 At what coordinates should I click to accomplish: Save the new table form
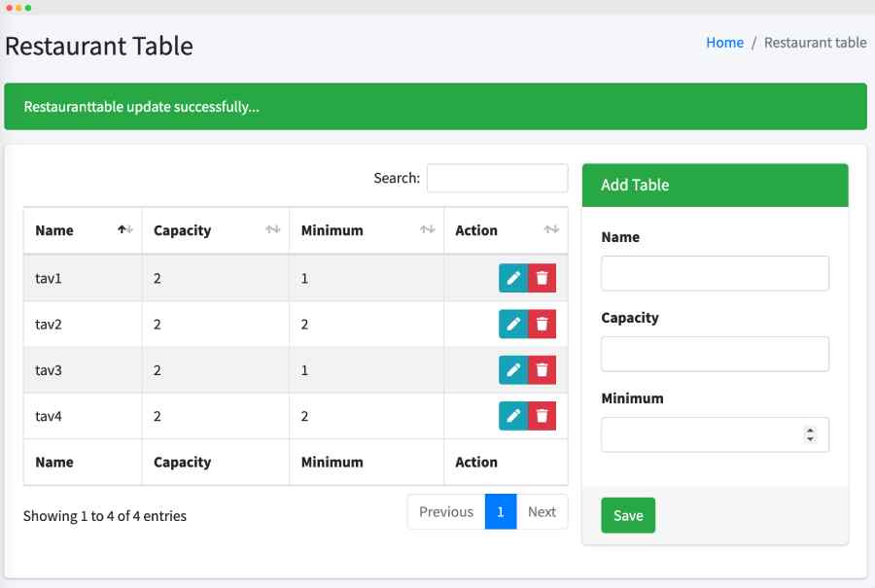point(628,515)
